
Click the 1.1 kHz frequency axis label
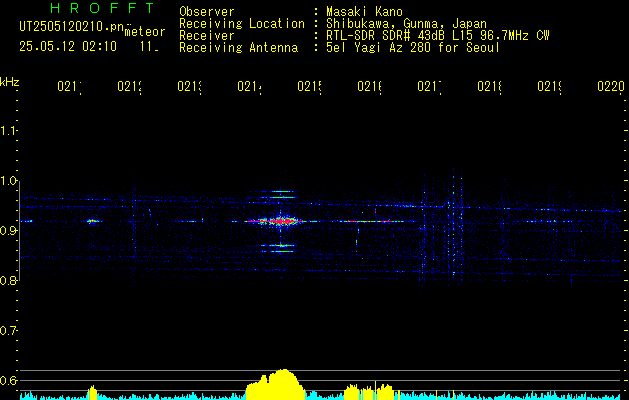(8, 131)
